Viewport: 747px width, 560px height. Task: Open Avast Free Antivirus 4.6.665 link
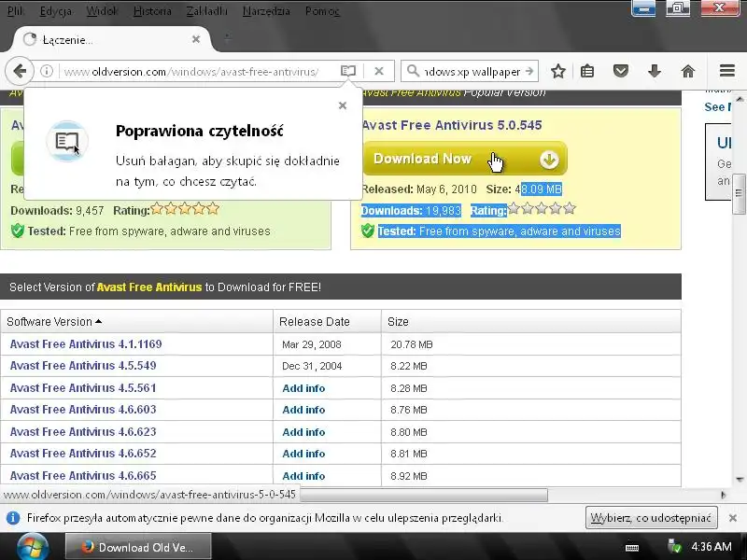pyautogui.click(x=83, y=476)
